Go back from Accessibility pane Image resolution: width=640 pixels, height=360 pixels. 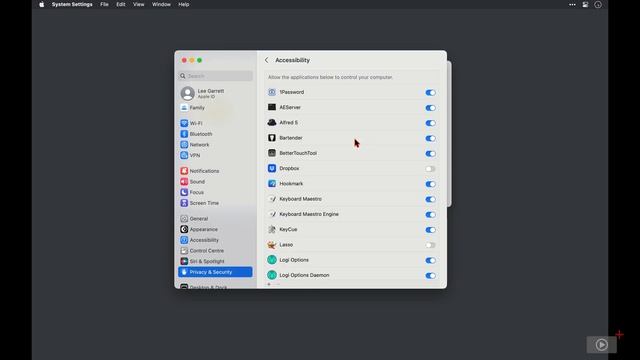[x=267, y=60]
